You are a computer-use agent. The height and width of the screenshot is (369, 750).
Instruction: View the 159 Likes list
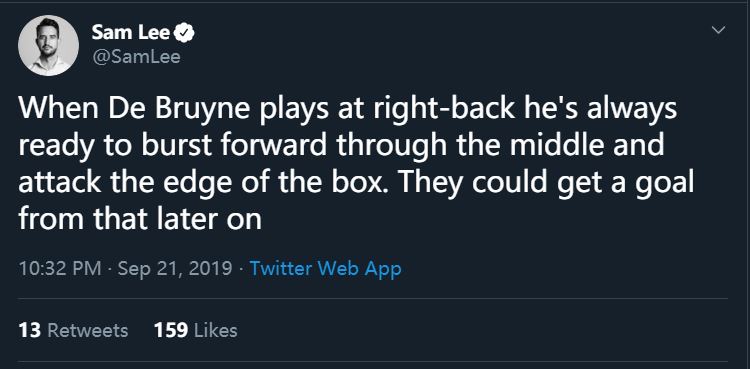196,331
